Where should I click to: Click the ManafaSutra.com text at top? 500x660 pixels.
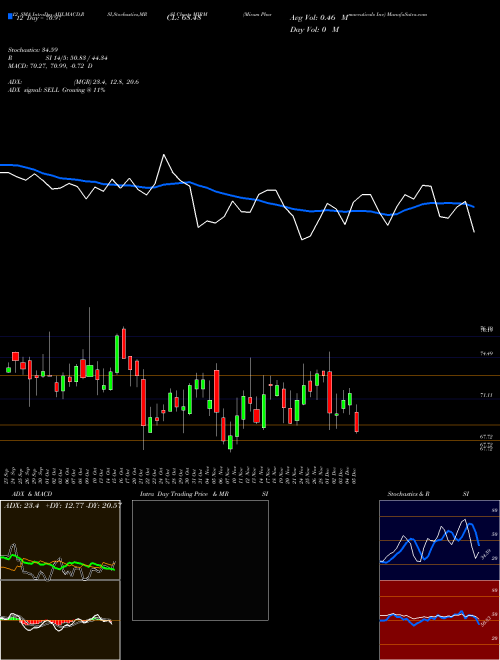(x=407, y=14)
